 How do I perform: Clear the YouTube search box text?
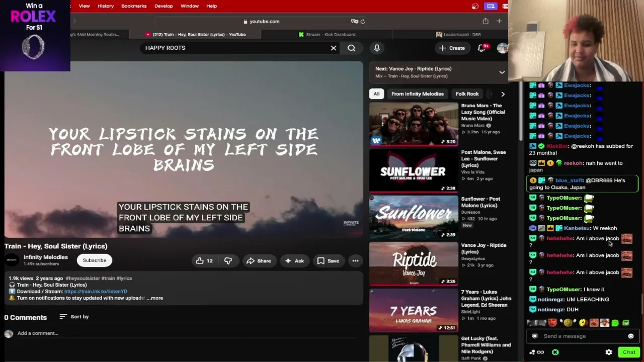coord(333,48)
